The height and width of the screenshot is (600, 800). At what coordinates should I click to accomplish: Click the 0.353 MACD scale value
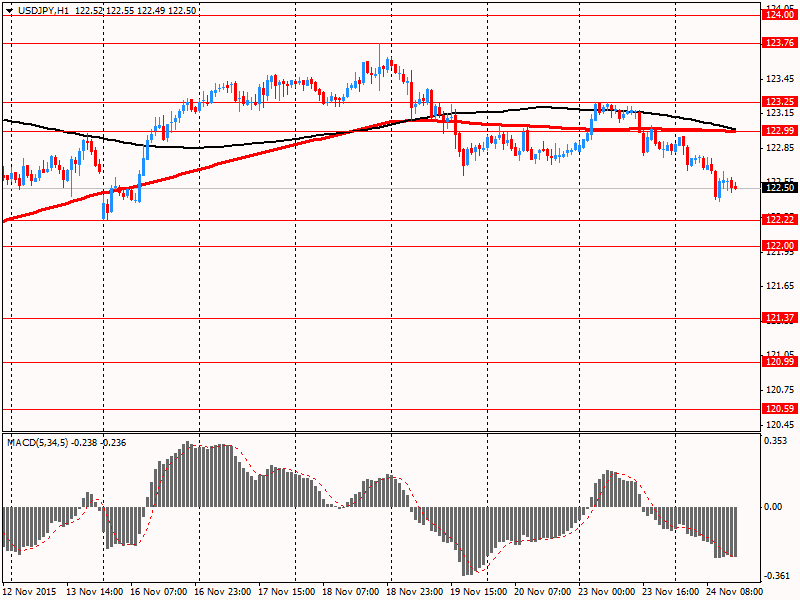point(777,440)
